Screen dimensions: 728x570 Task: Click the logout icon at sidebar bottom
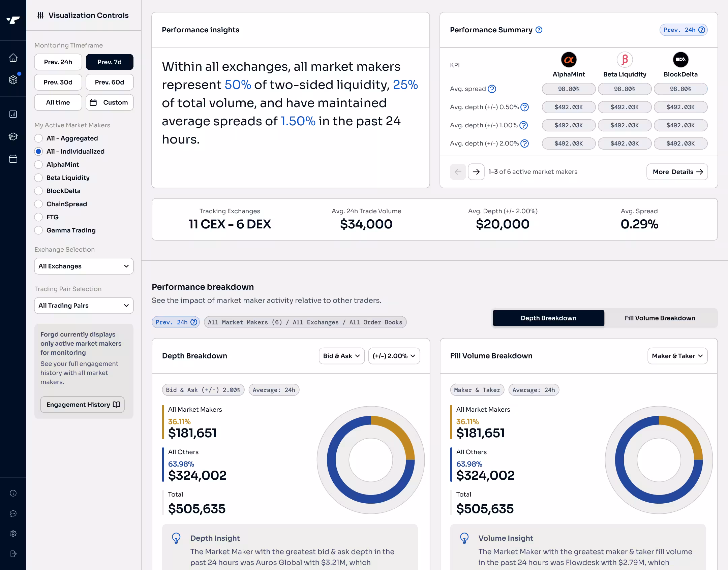(x=13, y=554)
